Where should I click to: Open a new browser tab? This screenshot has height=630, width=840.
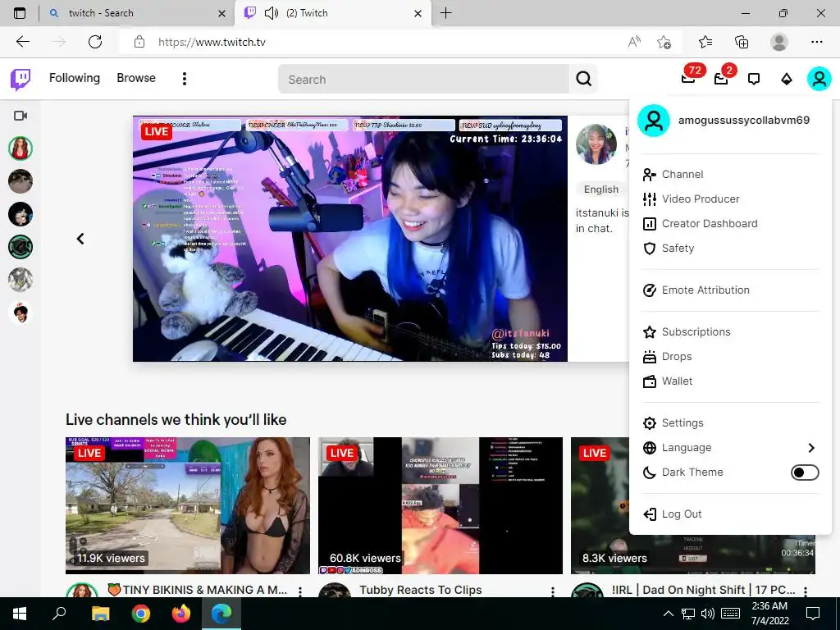click(x=445, y=13)
